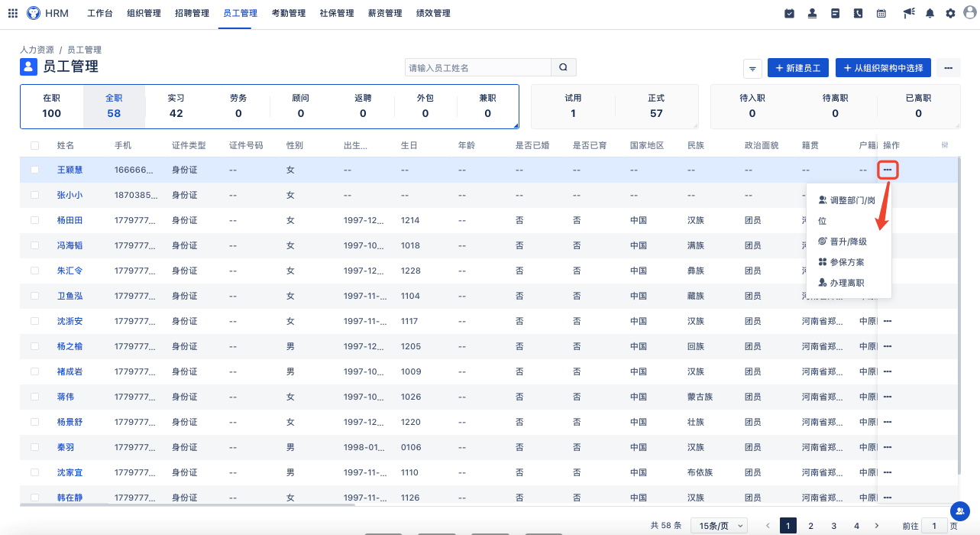The height and width of the screenshot is (535, 980).
Task: Switch to the 绩效管理 nav tab
Action: tap(433, 13)
